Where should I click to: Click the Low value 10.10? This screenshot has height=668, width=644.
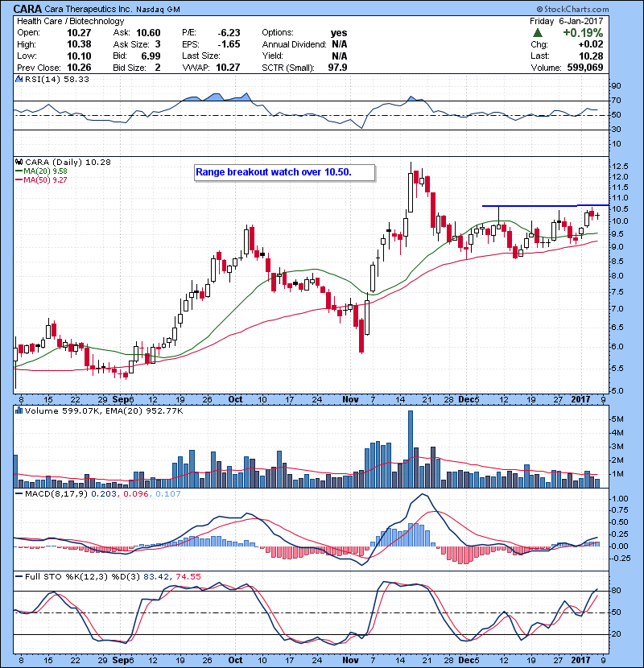point(79,56)
